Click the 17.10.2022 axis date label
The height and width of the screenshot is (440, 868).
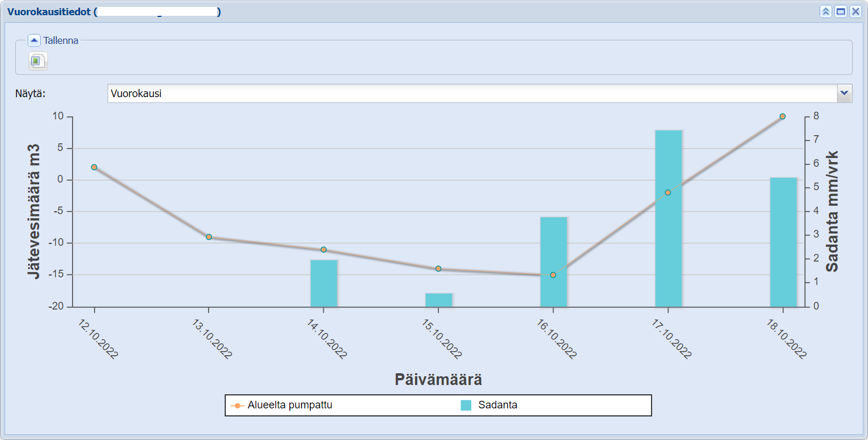click(672, 338)
